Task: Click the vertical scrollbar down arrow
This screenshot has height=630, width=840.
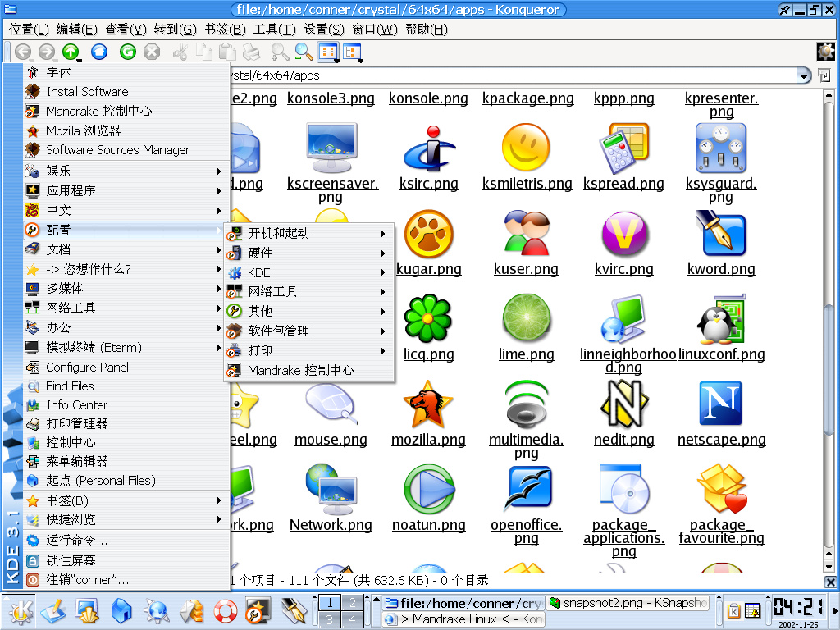Action: tap(829, 567)
